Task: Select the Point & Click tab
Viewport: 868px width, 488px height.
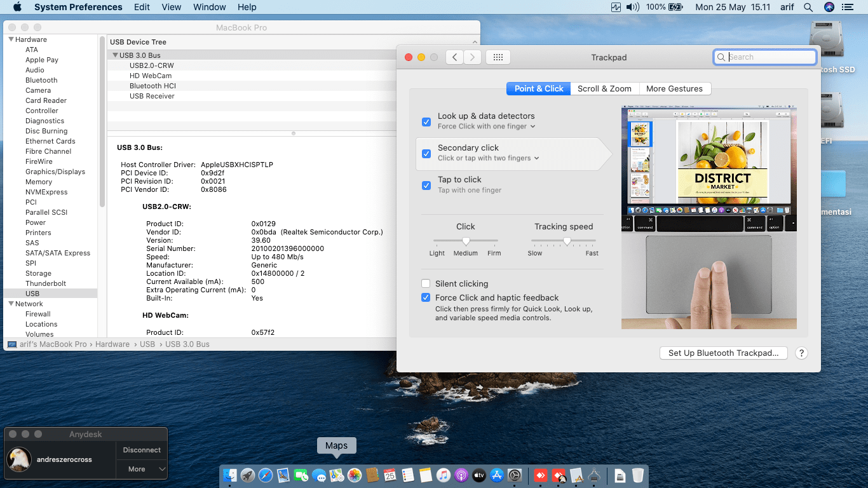Action: click(x=539, y=88)
